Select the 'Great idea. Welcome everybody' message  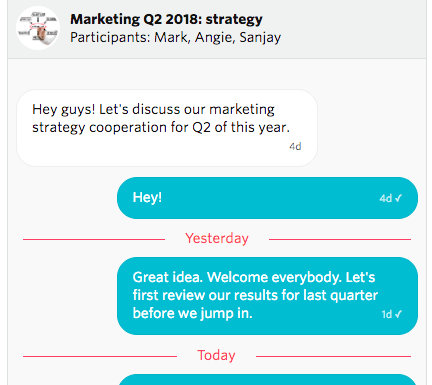coord(267,296)
